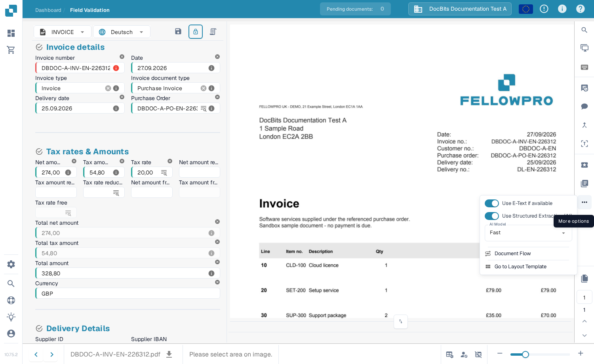Open the comments chat bubble icon
The width and height of the screenshot is (594, 364).
pos(584,106)
